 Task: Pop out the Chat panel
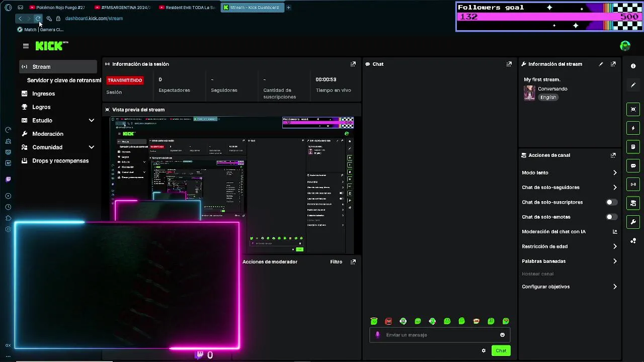pyautogui.click(x=509, y=64)
